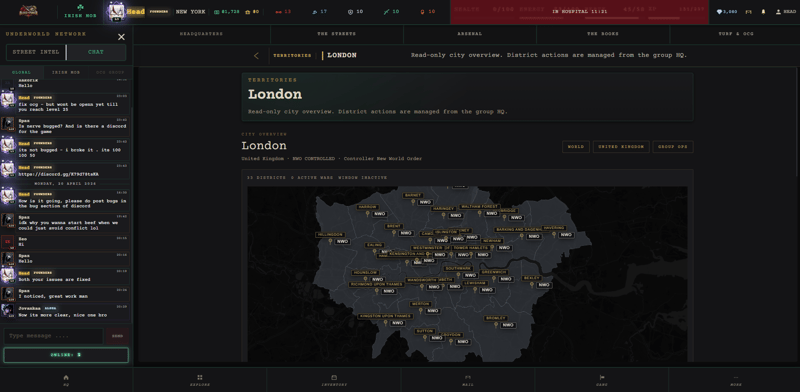Click the Harrow district map pin
The height and width of the screenshot is (392, 800).
(367, 214)
